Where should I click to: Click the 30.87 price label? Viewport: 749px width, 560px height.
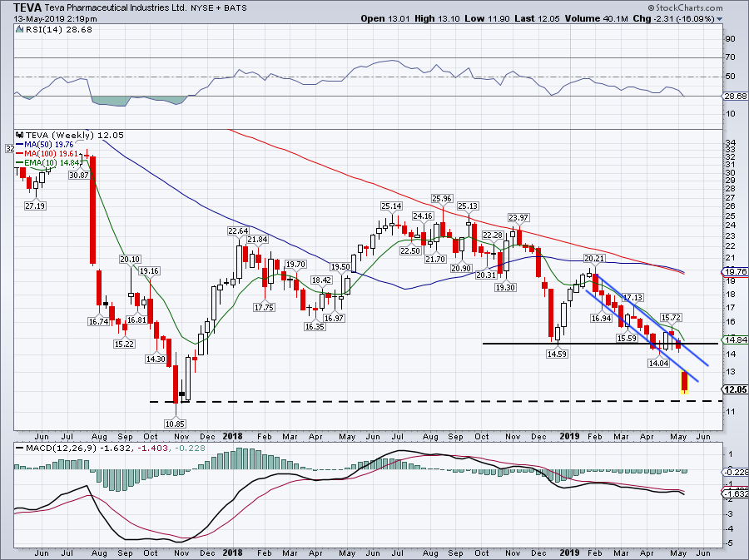coord(79,176)
